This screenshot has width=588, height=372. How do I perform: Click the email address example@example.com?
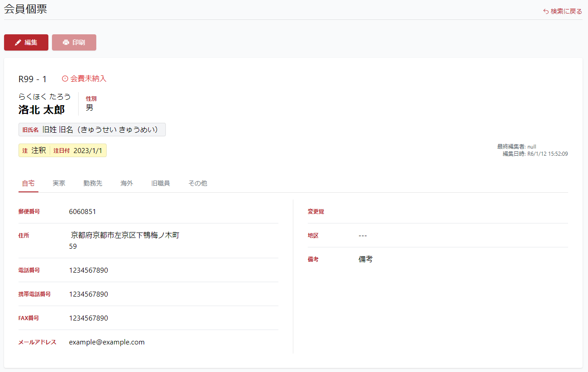(107, 342)
